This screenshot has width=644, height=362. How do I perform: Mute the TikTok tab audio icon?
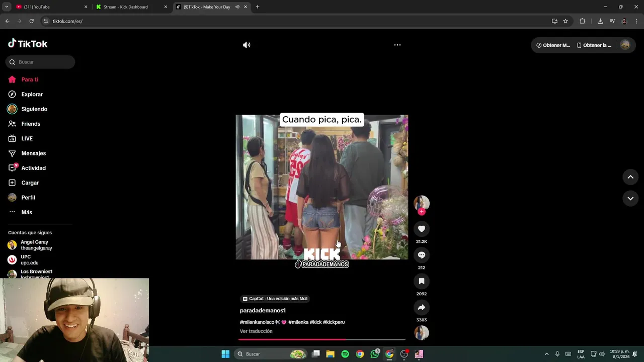click(237, 7)
